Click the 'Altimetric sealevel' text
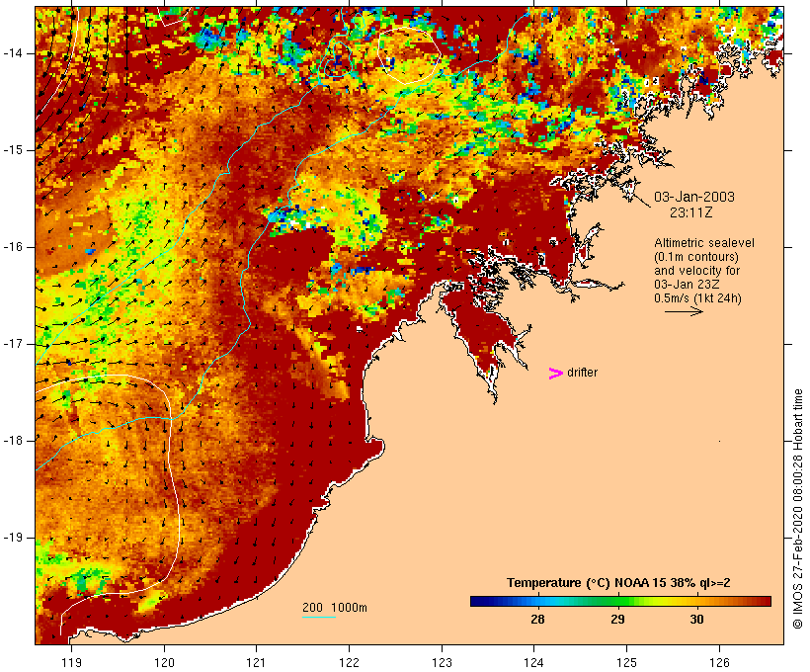Screen dimensions: 810x672 point(704,243)
